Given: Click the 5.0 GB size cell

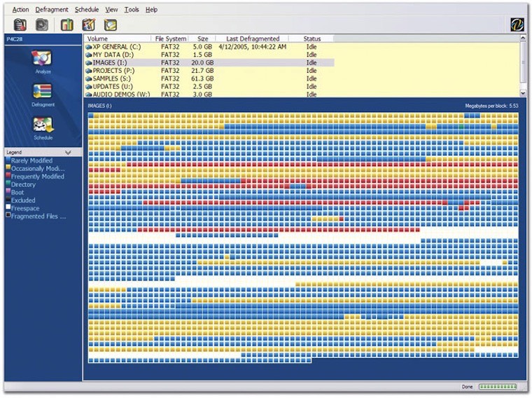Looking at the screenshot, I should click(x=202, y=47).
